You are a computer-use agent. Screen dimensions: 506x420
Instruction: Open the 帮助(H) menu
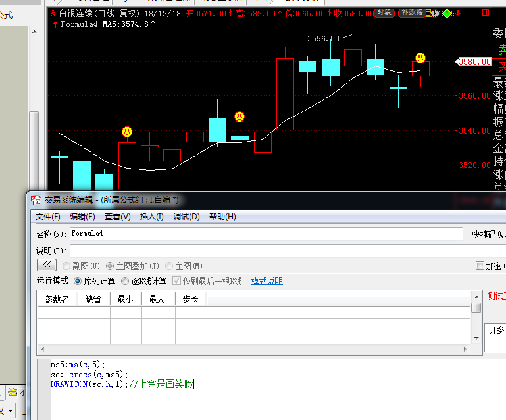pyautogui.click(x=222, y=217)
